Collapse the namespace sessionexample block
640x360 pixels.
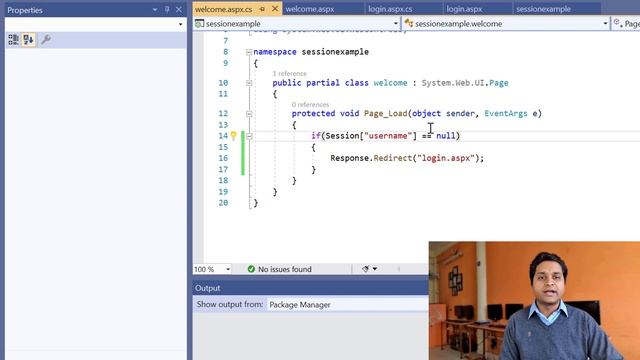click(249, 52)
